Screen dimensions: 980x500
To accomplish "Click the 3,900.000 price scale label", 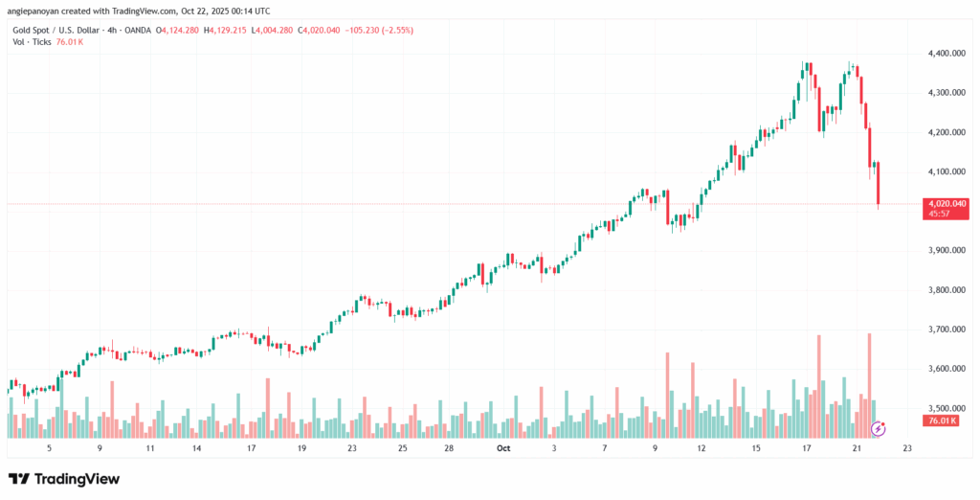I will click(945, 251).
